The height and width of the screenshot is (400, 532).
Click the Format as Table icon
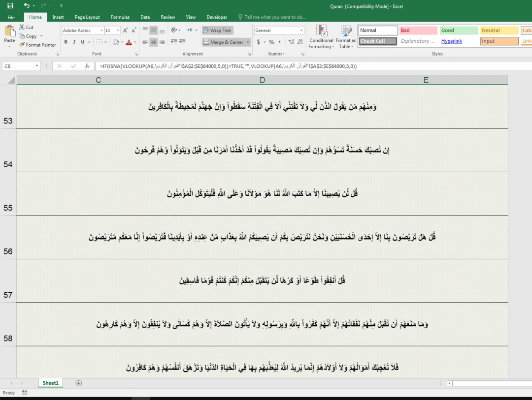tap(346, 37)
